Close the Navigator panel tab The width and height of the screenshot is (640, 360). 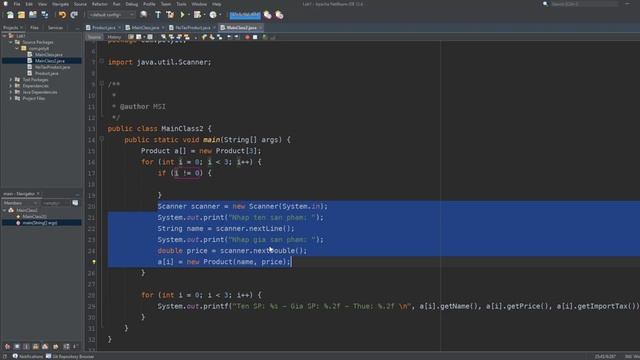click(x=39, y=194)
